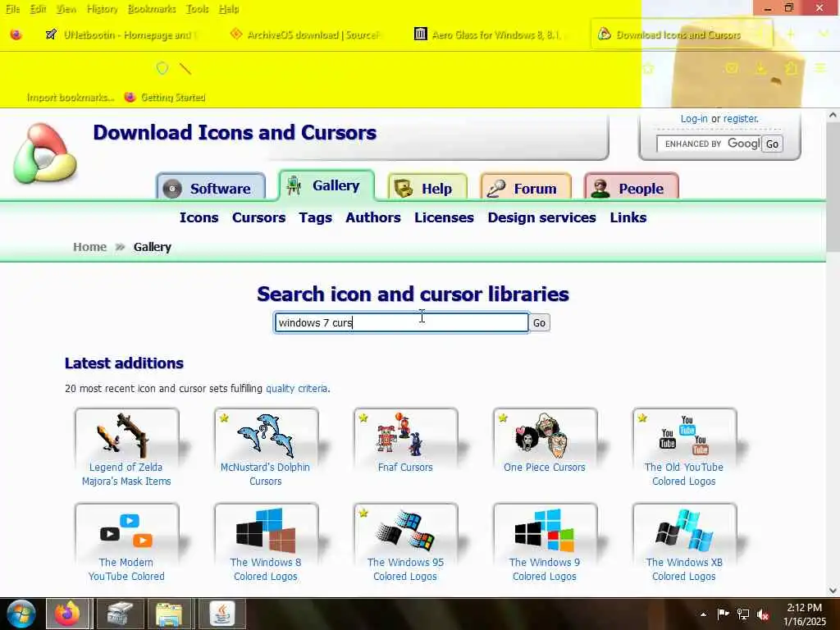Open the Firefox pinned tab icon
This screenshot has width=840, height=630.
[x=16, y=34]
